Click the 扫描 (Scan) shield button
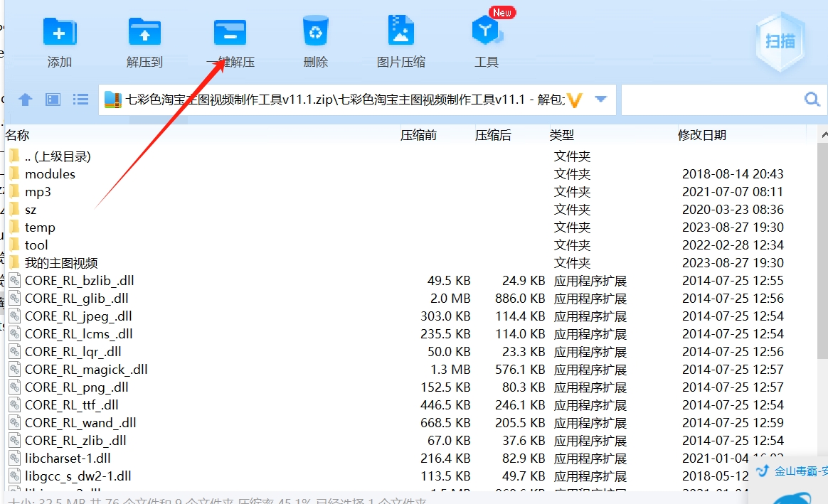The image size is (828, 504). pos(780,41)
